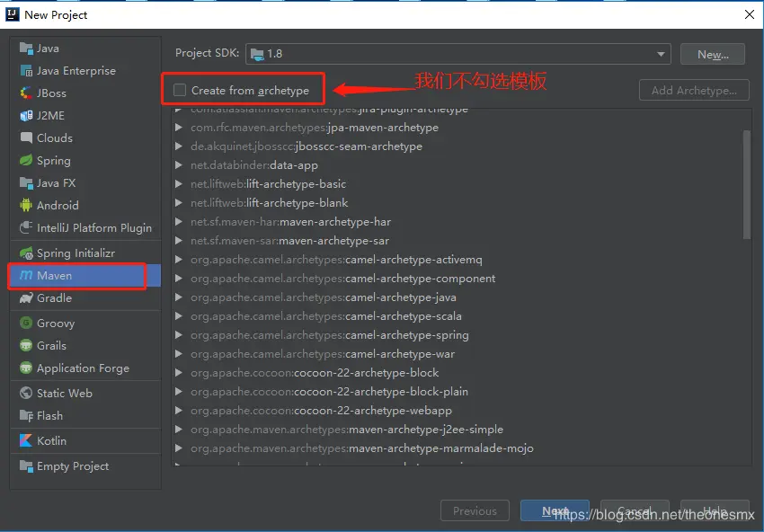Select Application Forge project type
This screenshot has height=532, width=764.
(x=85, y=368)
